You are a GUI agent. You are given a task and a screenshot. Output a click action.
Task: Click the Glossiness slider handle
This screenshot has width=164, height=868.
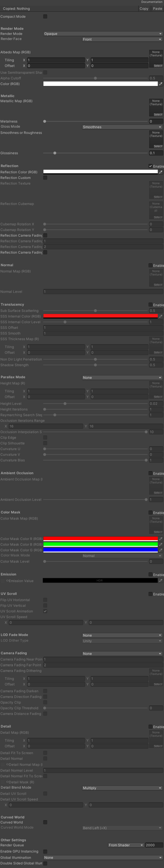[55, 153]
